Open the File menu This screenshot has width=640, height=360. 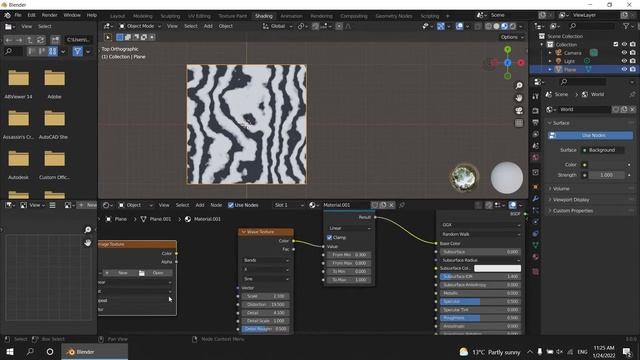pos(18,15)
